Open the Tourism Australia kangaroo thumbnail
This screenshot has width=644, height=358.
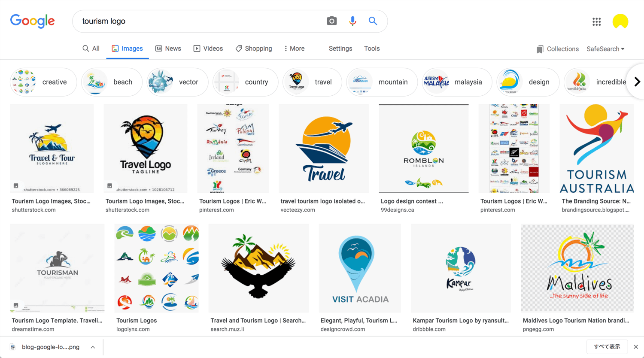click(597, 149)
